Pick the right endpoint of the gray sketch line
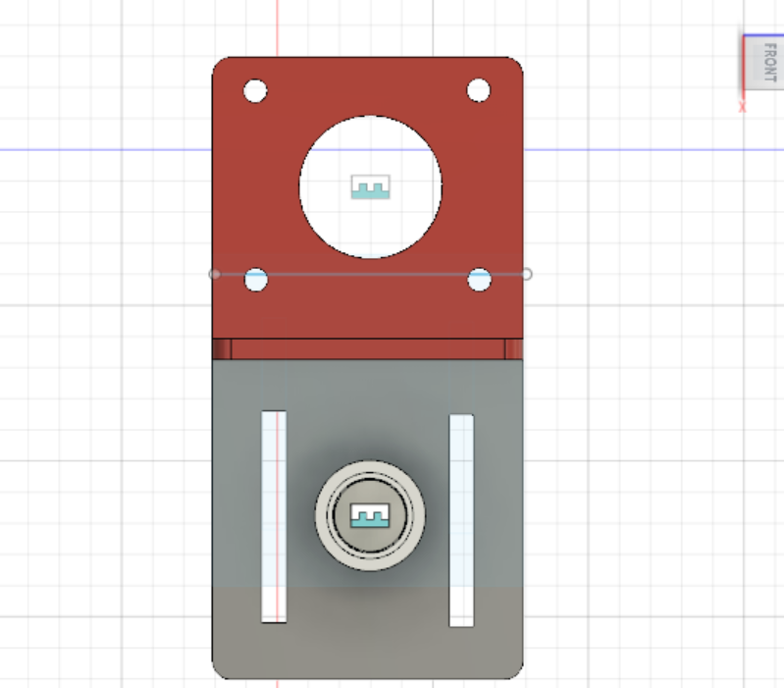784x688 pixels. (x=527, y=274)
